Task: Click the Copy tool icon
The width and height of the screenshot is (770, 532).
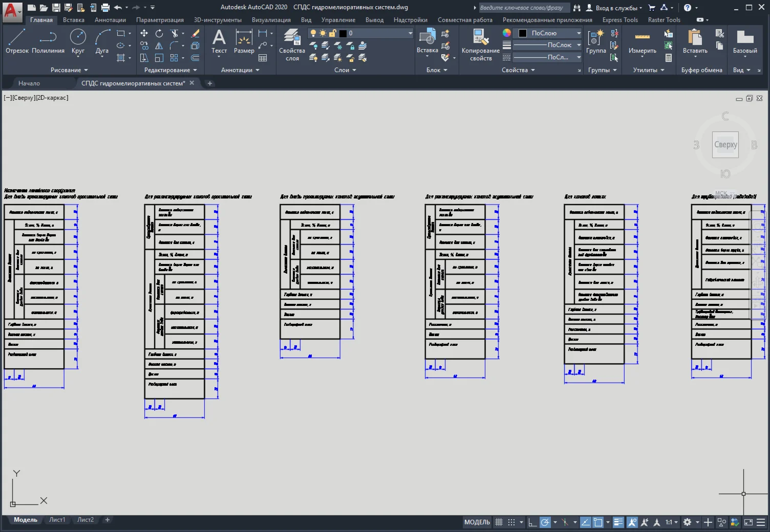Action: (x=144, y=46)
